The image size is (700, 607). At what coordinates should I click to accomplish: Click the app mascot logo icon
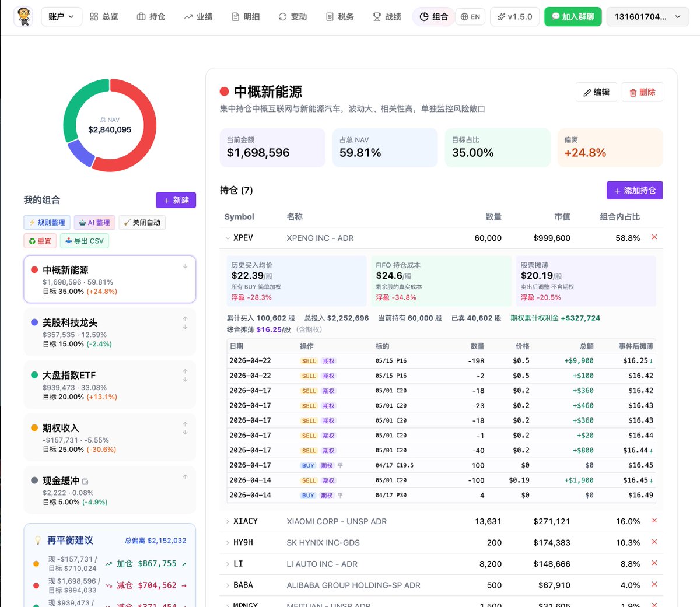point(24,16)
